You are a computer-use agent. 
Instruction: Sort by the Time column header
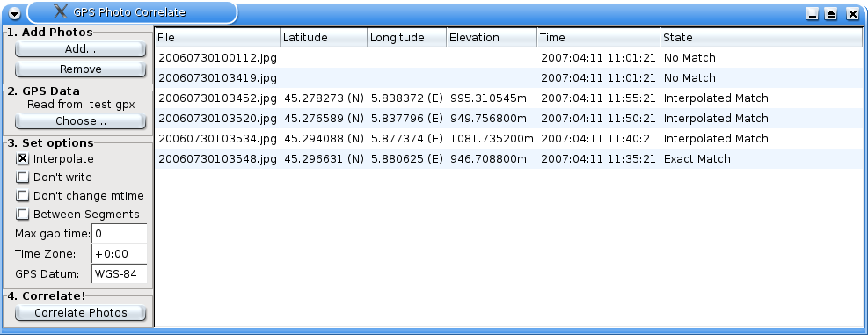pyautogui.click(x=599, y=38)
